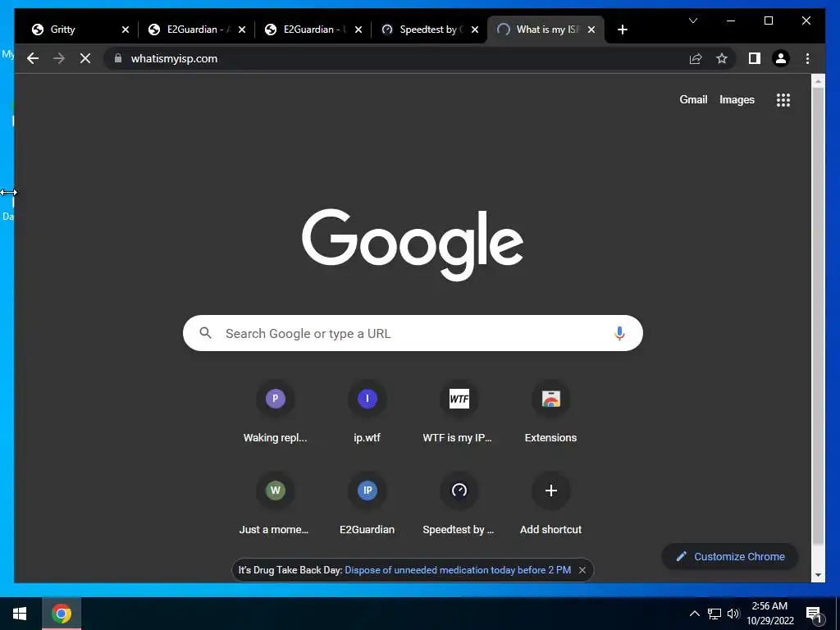
Task: Open Chrome's three-dot menu
Action: (807, 58)
